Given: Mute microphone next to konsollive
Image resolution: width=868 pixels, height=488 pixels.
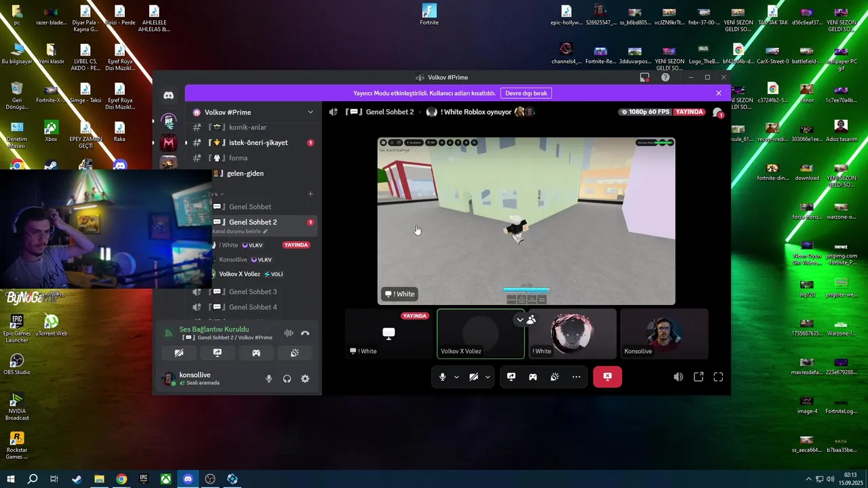Looking at the screenshot, I should click(269, 379).
